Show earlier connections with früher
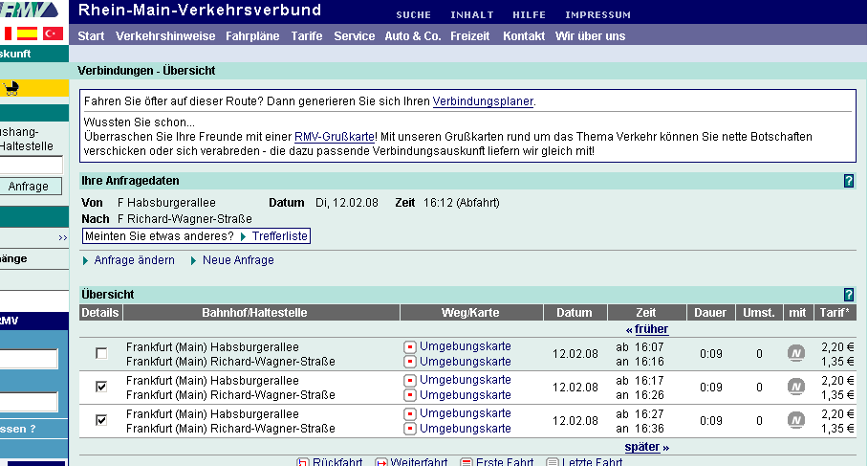 (647, 329)
